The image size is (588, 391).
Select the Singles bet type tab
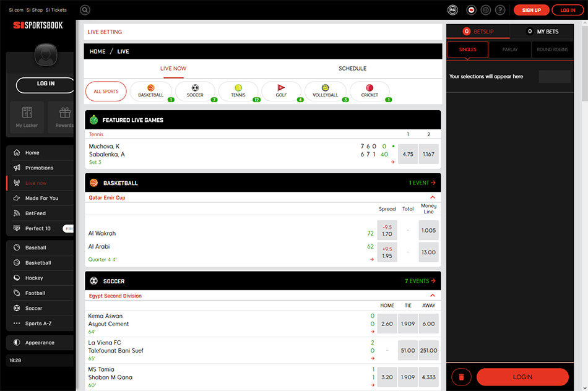tap(468, 49)
